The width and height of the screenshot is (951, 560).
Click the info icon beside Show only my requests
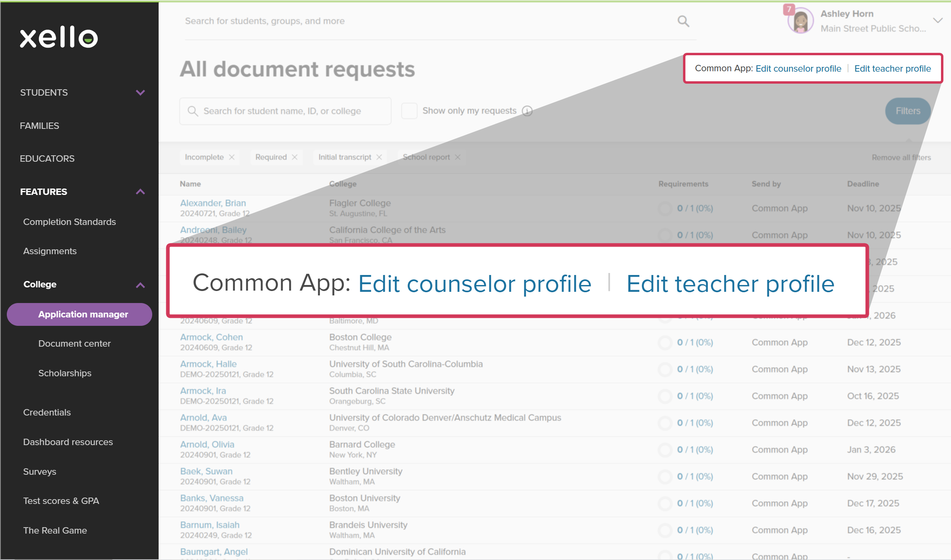pyautogui.click(x=528, y=111)
